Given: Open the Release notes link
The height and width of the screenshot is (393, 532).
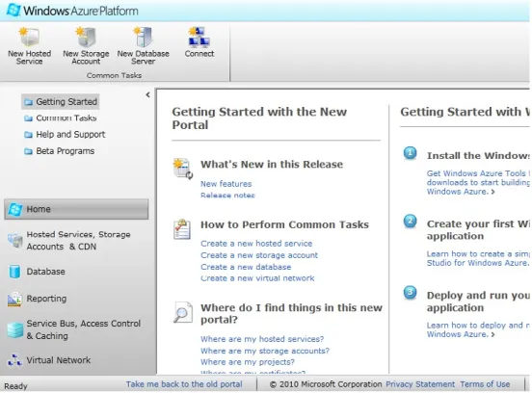Looking at the screenshot, I should tap(227, 196).
